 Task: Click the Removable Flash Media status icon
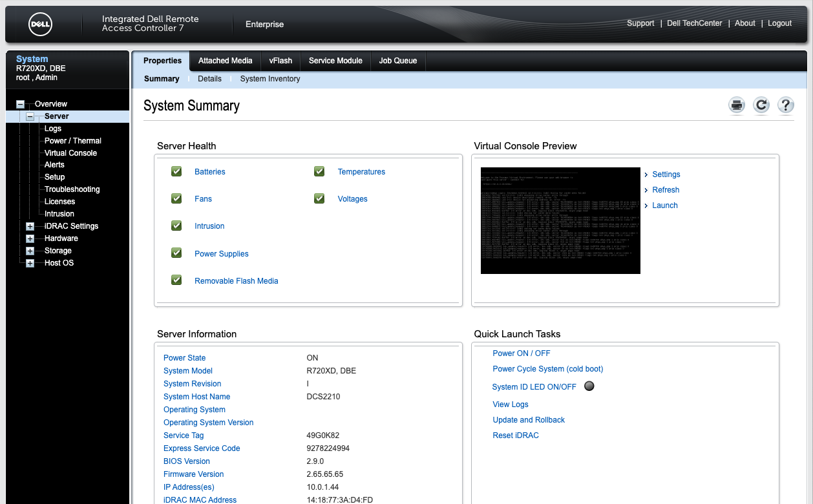coord(176,280)
